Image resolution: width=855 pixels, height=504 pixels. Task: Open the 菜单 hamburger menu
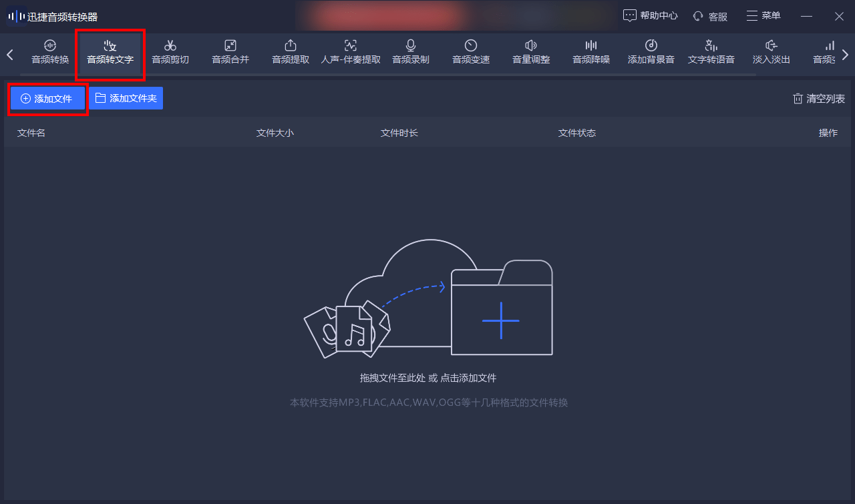point(763,15)
